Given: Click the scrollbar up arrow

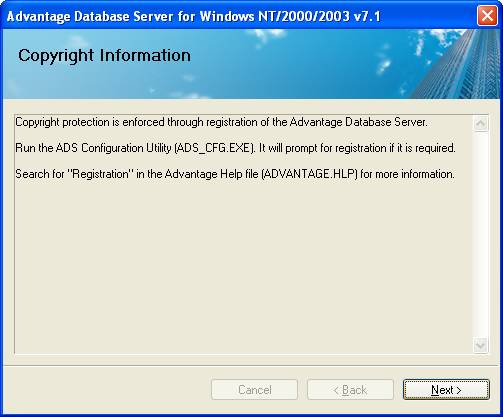Looking at the screenshot, I should [480, 124].
